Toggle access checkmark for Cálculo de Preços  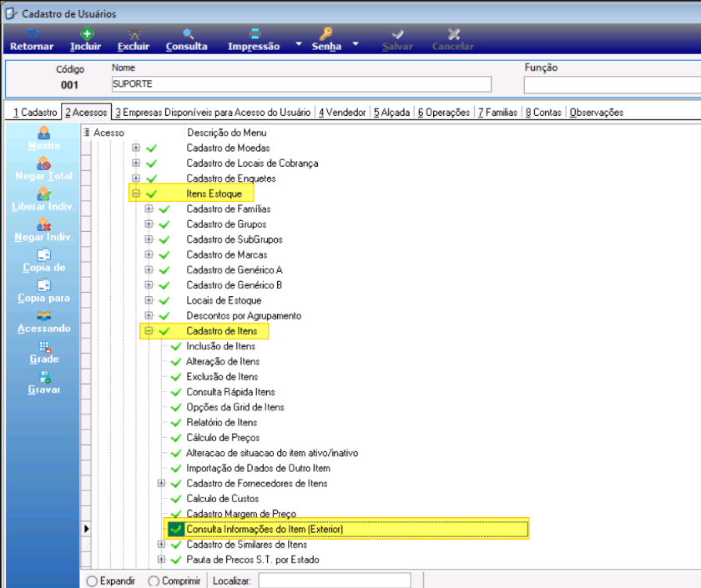pyautogui.click(x=176, y=438)
